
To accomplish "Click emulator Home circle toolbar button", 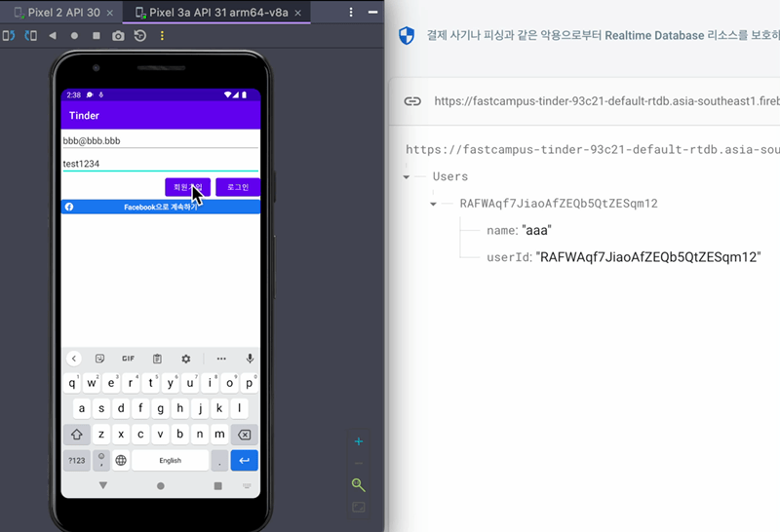I will tap(74, 36).
